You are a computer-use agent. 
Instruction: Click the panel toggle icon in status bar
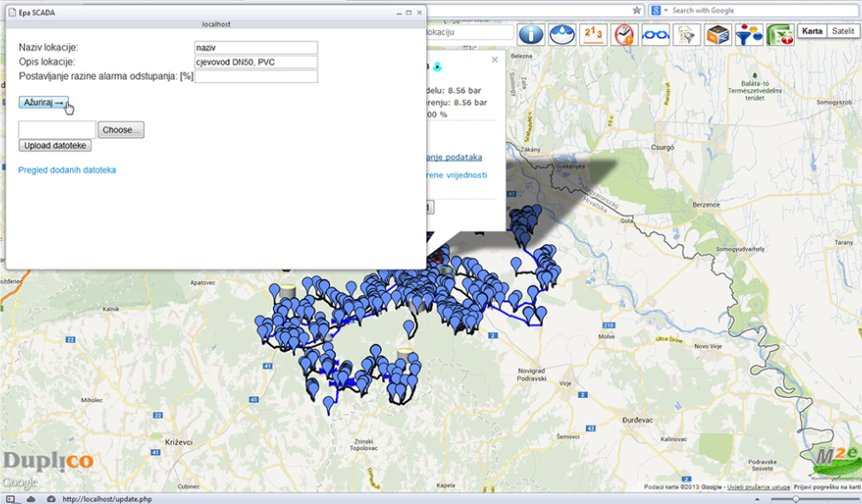click(10, 499)
